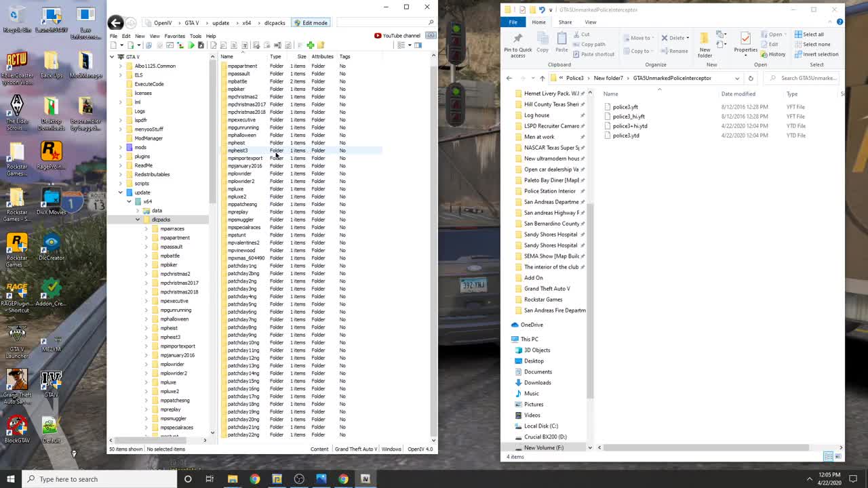The height and width of the screenshot is (488, 868).
Task: Click the Explorer up-one-level arrow
Action: (x=542, y=78)
